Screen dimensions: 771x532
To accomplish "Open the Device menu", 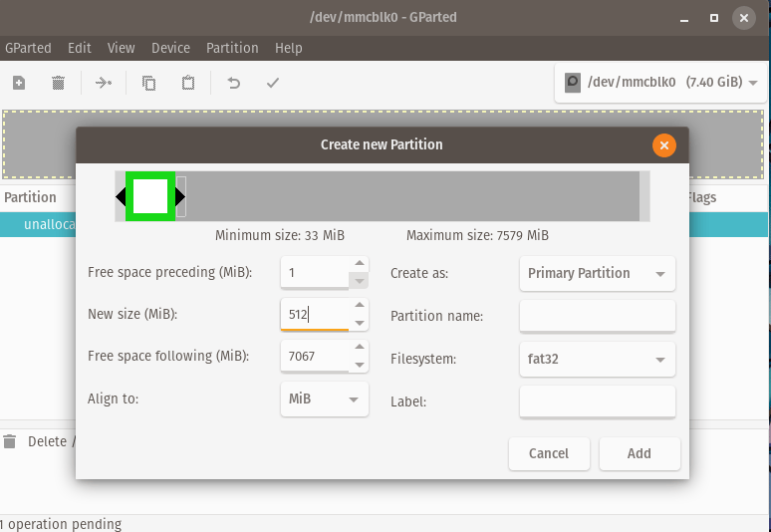I will 170,48.
